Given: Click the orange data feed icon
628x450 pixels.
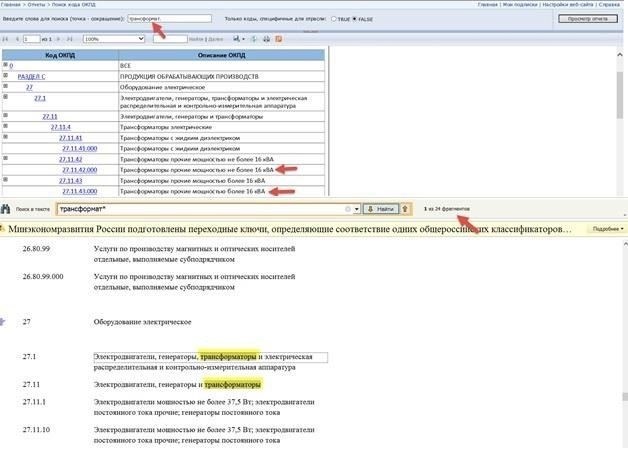Looking at the screenshot, I should [x=279, y=39].
